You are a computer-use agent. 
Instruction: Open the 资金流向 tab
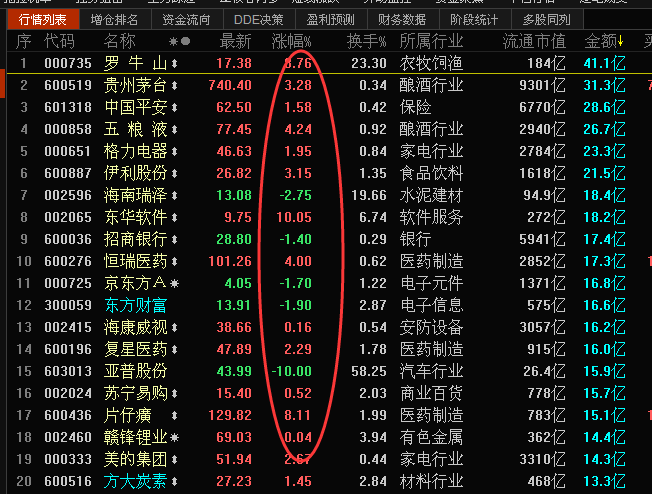[x=187, y=20]
